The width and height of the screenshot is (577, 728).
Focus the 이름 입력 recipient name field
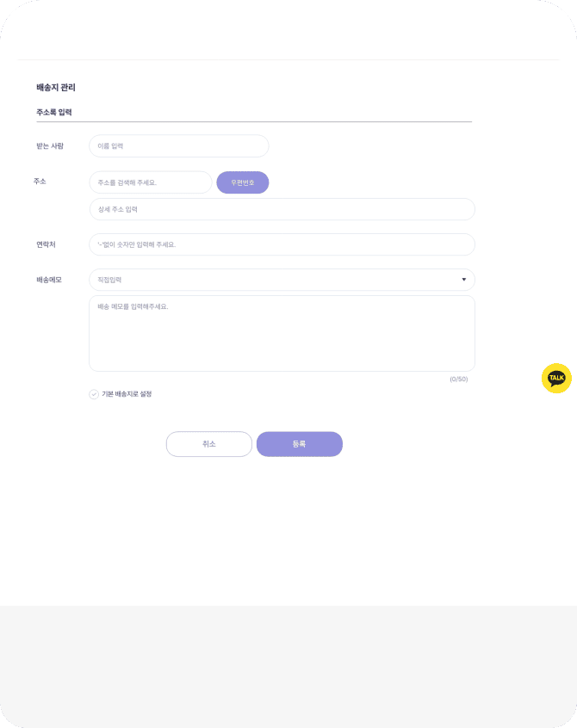(x=179, y=146)
